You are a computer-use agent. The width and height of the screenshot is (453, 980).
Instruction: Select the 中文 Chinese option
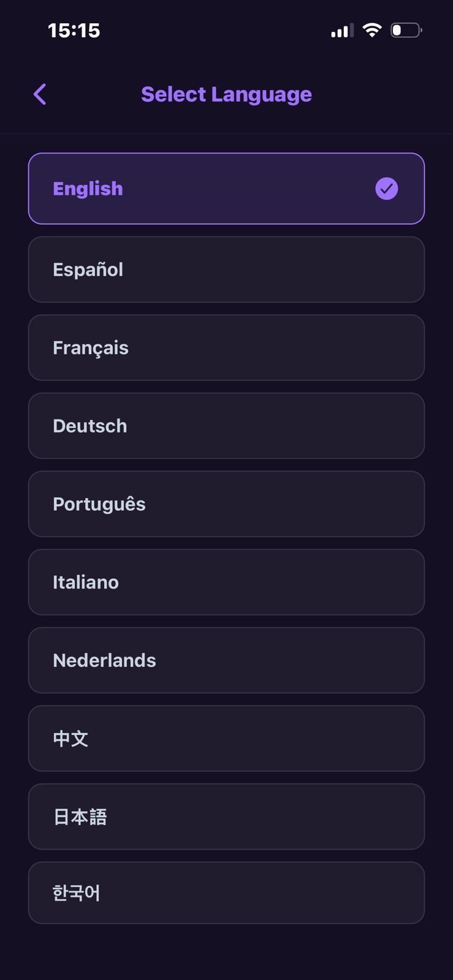(x=226, y=739)
